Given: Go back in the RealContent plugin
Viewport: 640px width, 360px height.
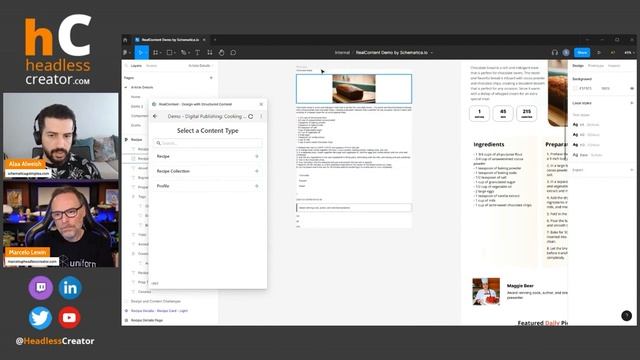Looking at the screenshot, I should [x=155, y=116].
